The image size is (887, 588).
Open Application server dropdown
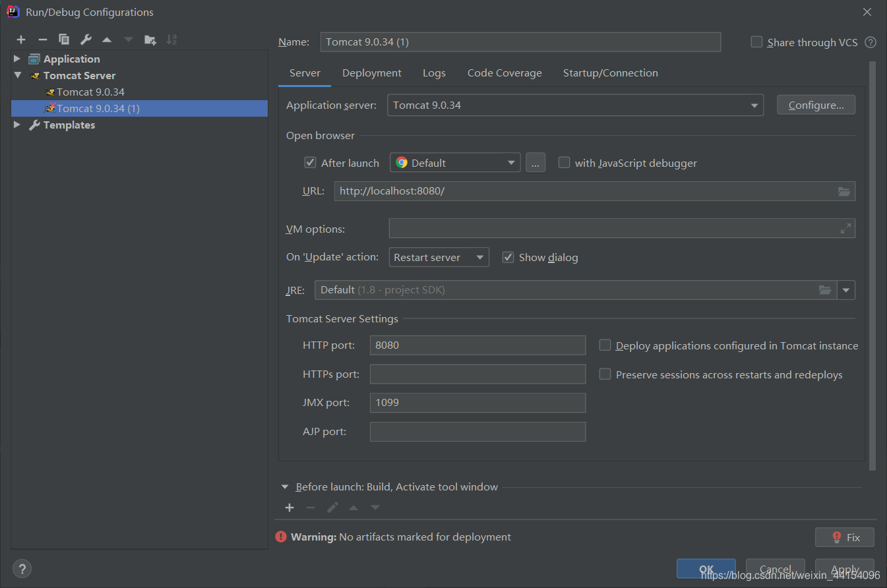coord(575,105)
